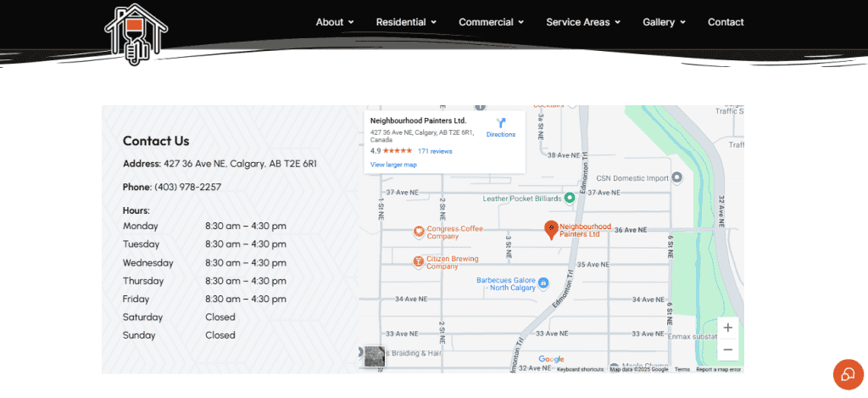This screenshot has width=868, height=398.
Task: Expand the Residential dropdown menu
Action: (406, 22)
